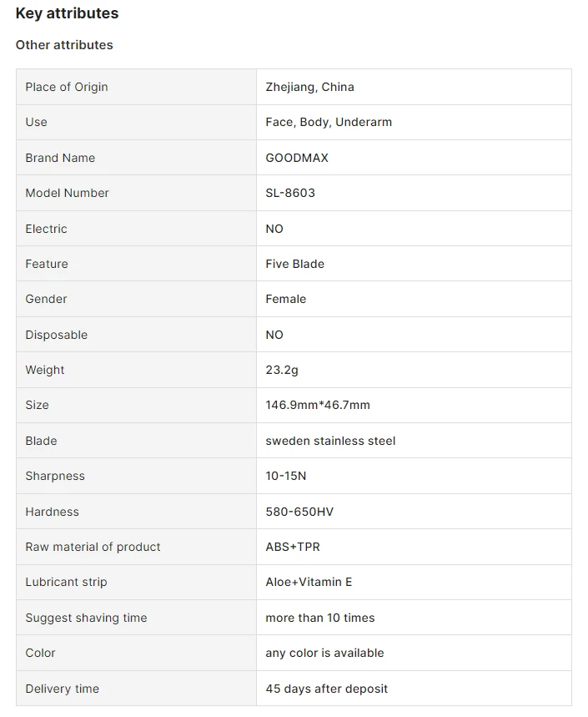Image resolution: width=588 pixels, height=717 pixels.
Task: Select sweden stainless steel blade value
Action: click(x=331, y=441)
